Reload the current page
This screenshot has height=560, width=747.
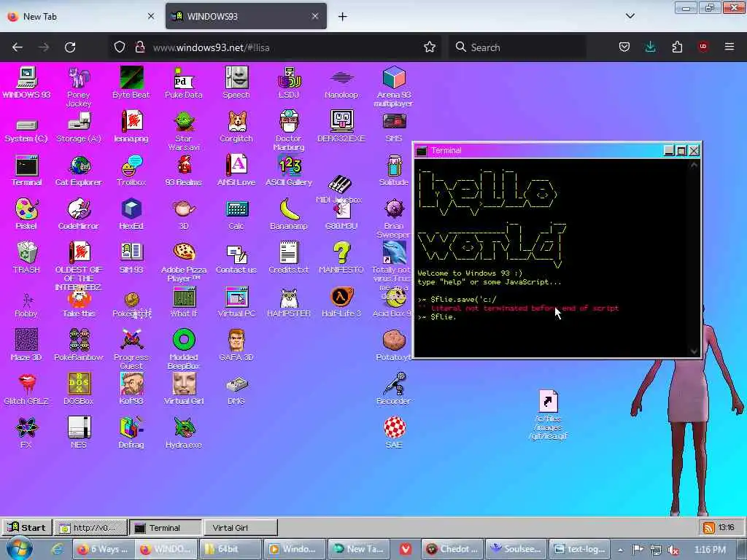point(70,47)
